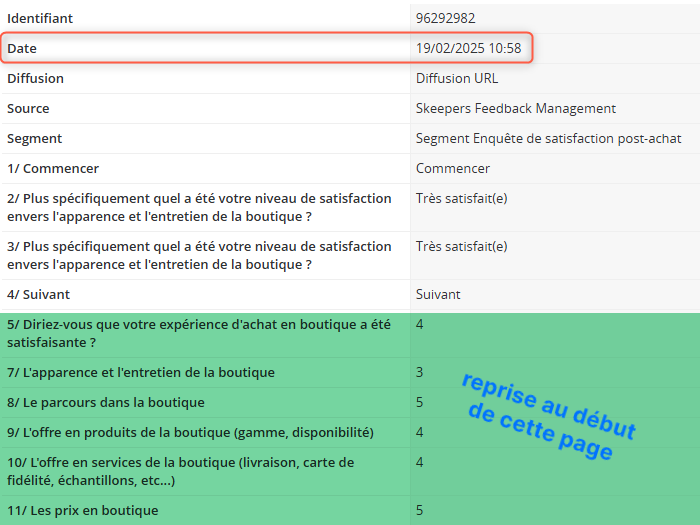Click 11/ Les prix en boutique

click(83, 510)
